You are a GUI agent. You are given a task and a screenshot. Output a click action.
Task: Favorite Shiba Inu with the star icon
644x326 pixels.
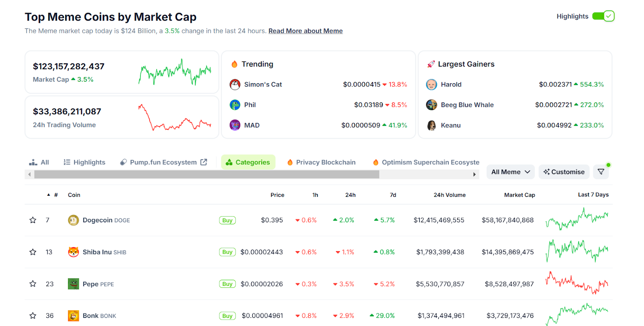33,252
